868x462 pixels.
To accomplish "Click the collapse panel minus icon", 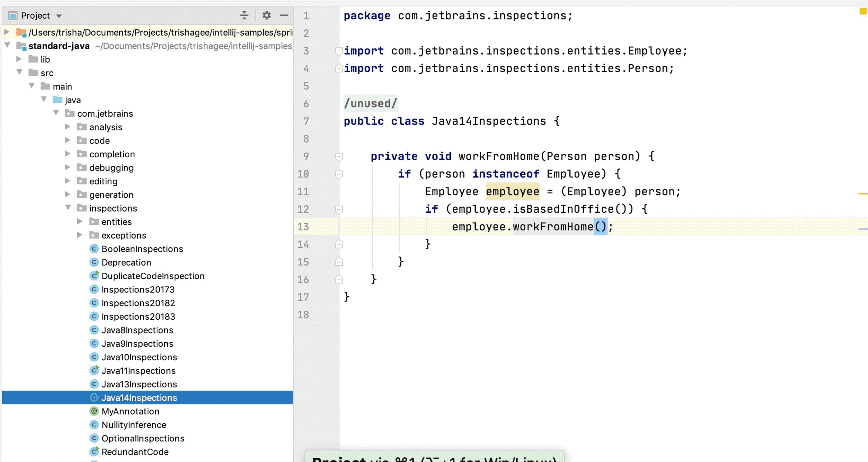I will [285, 15].
